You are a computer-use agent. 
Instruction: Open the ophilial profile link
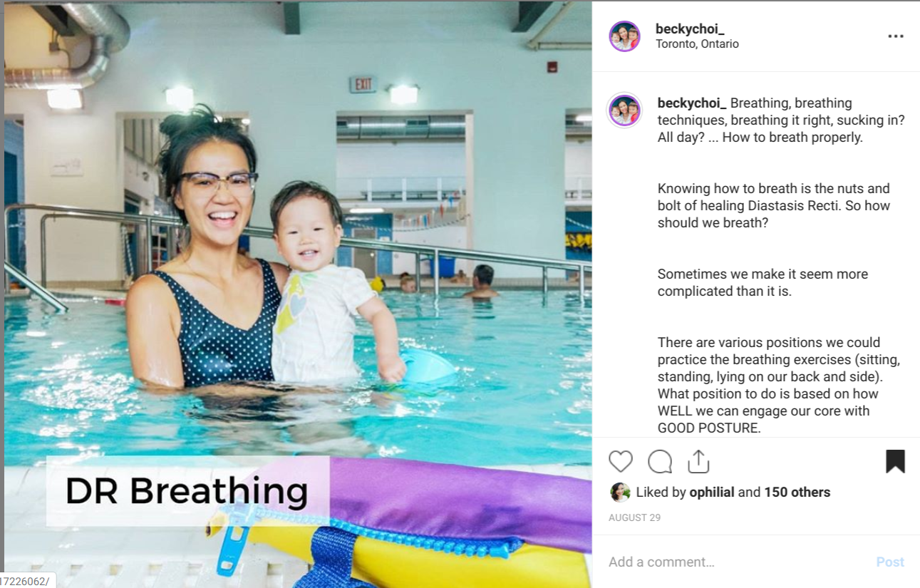(x=712, y=492)
